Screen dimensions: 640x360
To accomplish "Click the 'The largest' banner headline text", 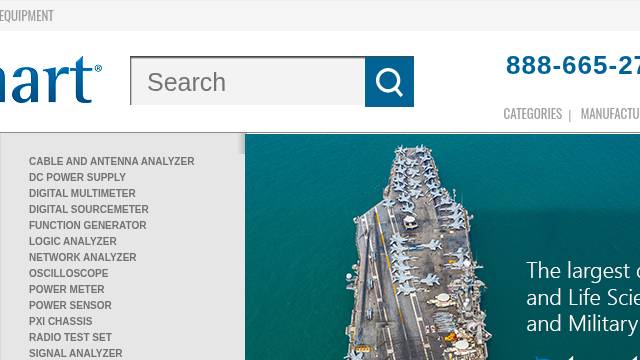I will tap(583, 271).
